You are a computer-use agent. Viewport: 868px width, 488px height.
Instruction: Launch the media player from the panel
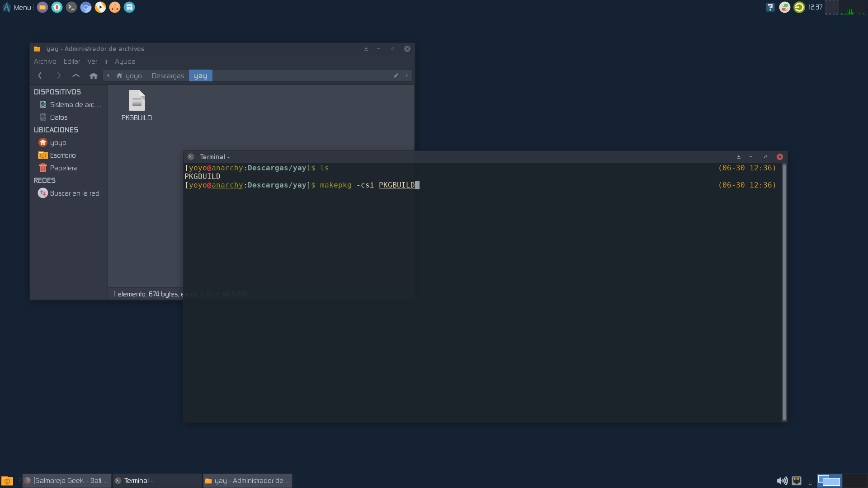coord(100,7)
